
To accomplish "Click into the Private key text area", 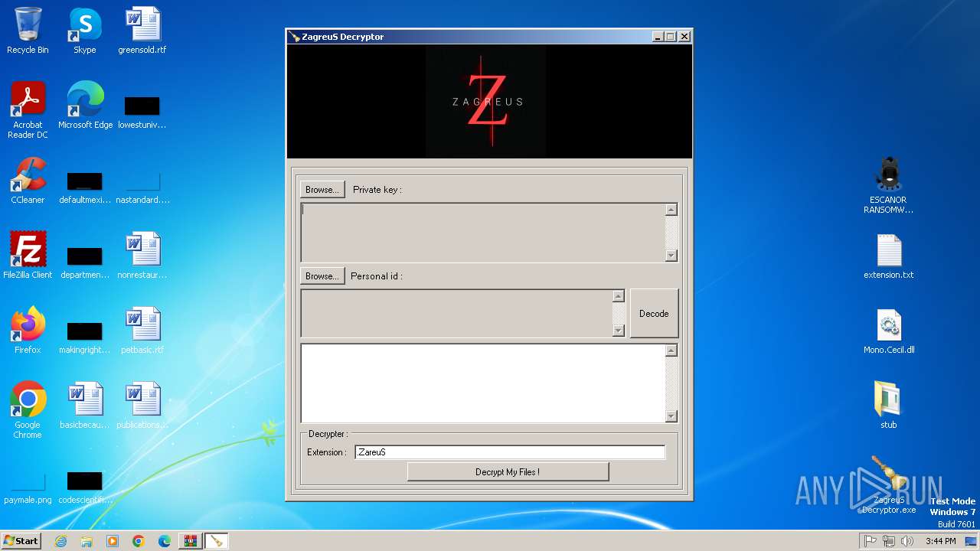I will pyautogui.click(x=483, y=233).
